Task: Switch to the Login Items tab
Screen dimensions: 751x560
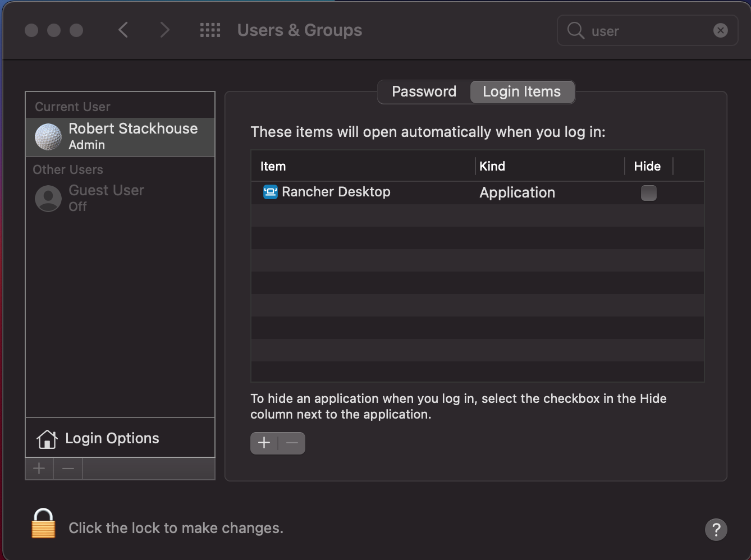Action: 522,91
